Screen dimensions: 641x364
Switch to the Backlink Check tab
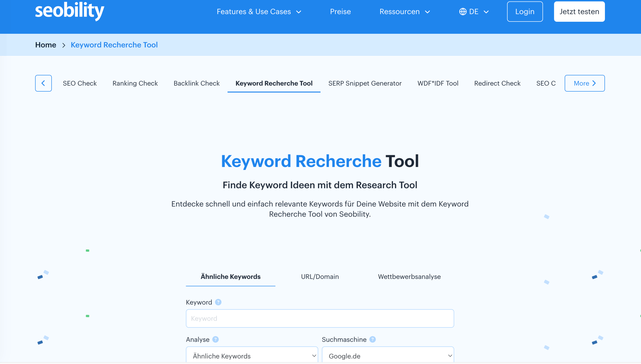pos(197,83)
